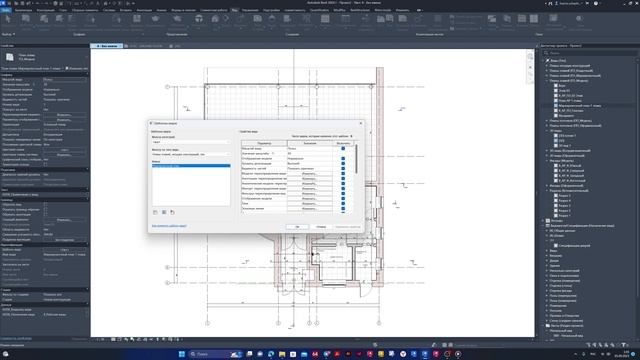Viewport: 640px width, 360px height.
Task: Click the Plan Views icon in the Create panel
Action: click(x=258, y=19)
